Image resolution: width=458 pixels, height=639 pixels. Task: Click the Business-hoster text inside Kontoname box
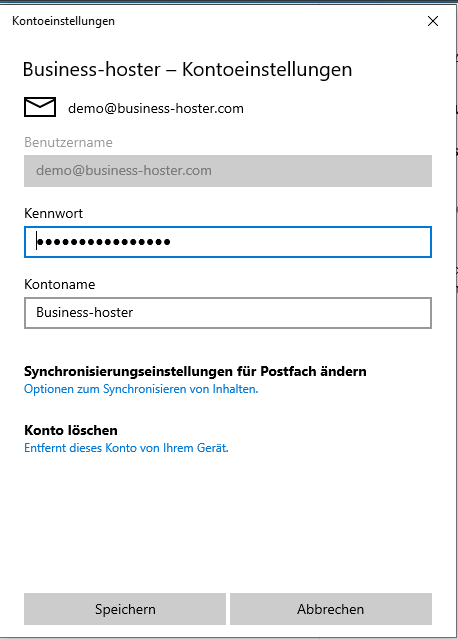[85, 313]
